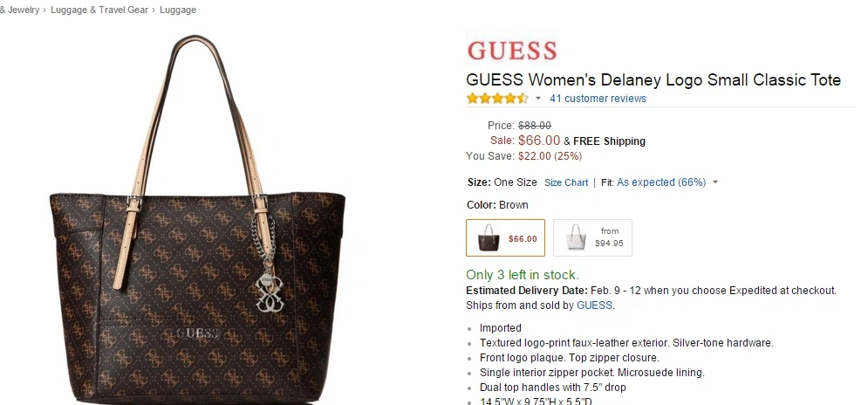868x405 pixels.
Task: Expand the Fit As expected dropdown arrow
Action: (714, 182)
